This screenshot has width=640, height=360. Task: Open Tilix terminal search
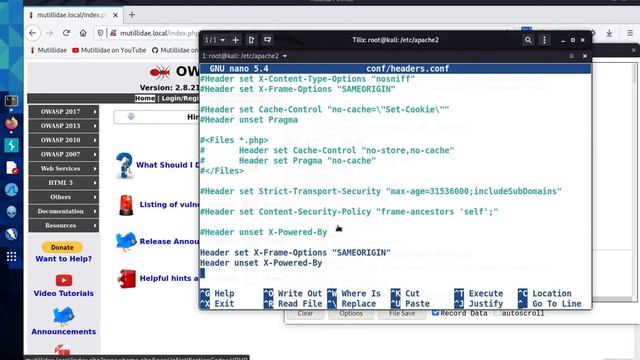[x=528, y=40]
